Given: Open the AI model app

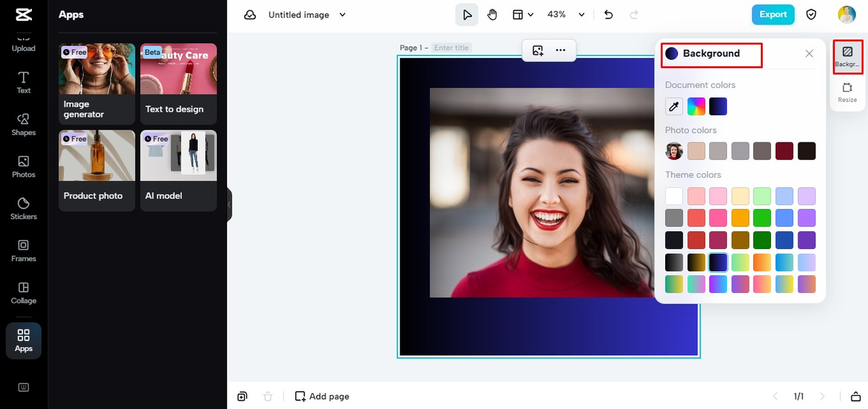Looking at the screenshot, I should (x=178, y=171).
